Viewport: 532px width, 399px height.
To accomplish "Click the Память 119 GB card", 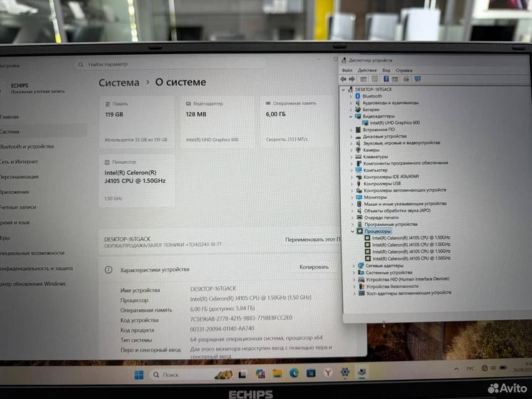I will coord(137,123).
